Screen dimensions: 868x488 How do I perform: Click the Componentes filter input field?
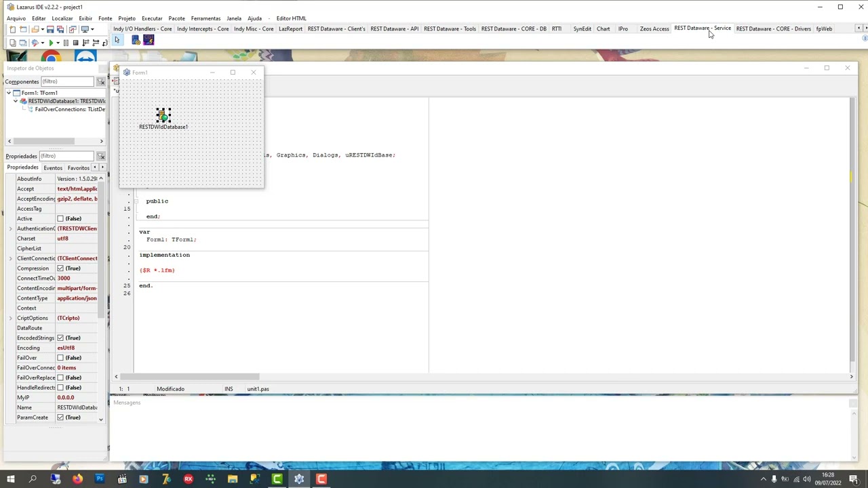pos(66,81)
